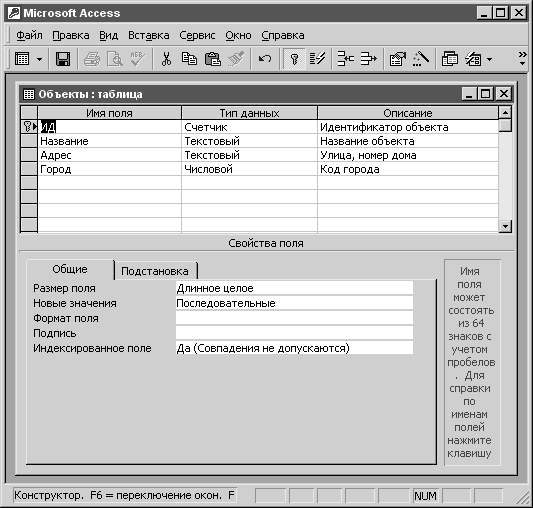Open the Справка menu
This screenshot has width=533, height=508.
[x=283, y=35]
